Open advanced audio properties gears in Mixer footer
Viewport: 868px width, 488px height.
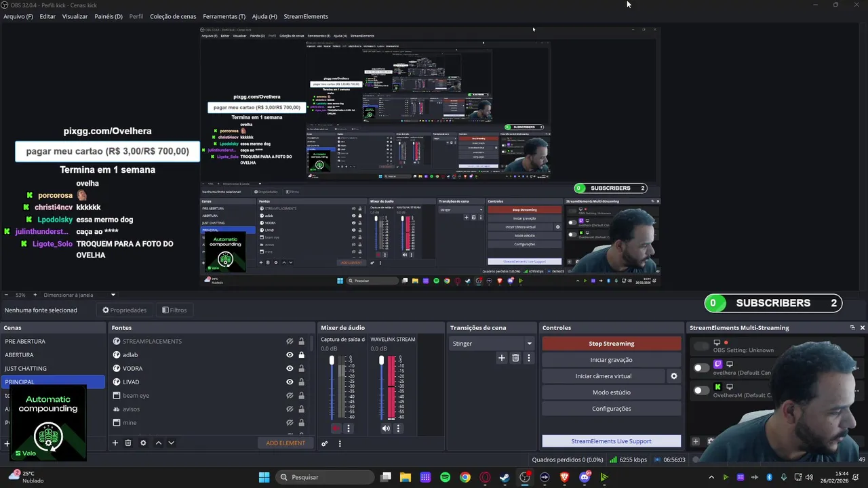pos(325,443)
